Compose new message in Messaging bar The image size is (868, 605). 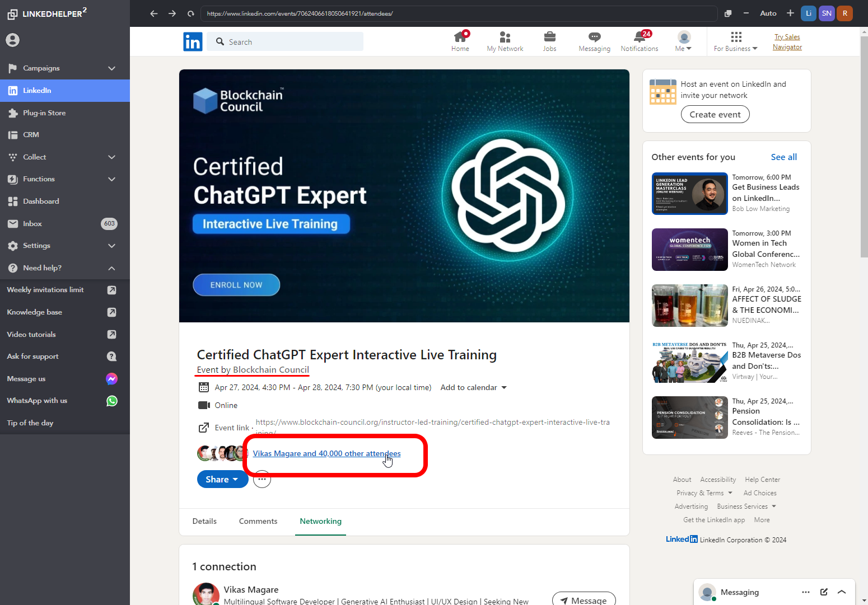point(824,592)
